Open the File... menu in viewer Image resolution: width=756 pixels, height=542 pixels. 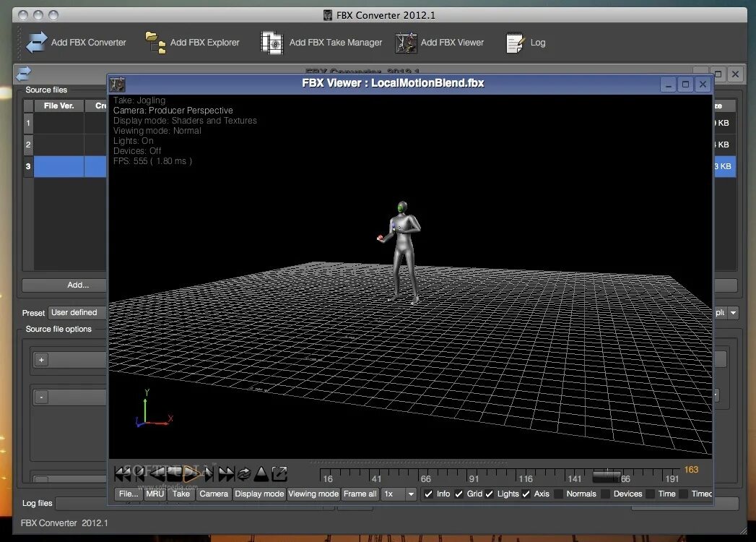(x=129, y=494)
